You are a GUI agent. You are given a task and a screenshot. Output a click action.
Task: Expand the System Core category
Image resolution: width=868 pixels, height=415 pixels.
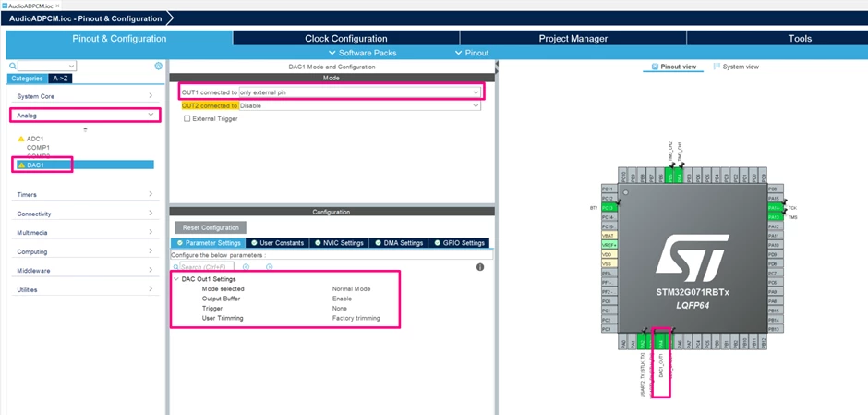pos(85,96)
